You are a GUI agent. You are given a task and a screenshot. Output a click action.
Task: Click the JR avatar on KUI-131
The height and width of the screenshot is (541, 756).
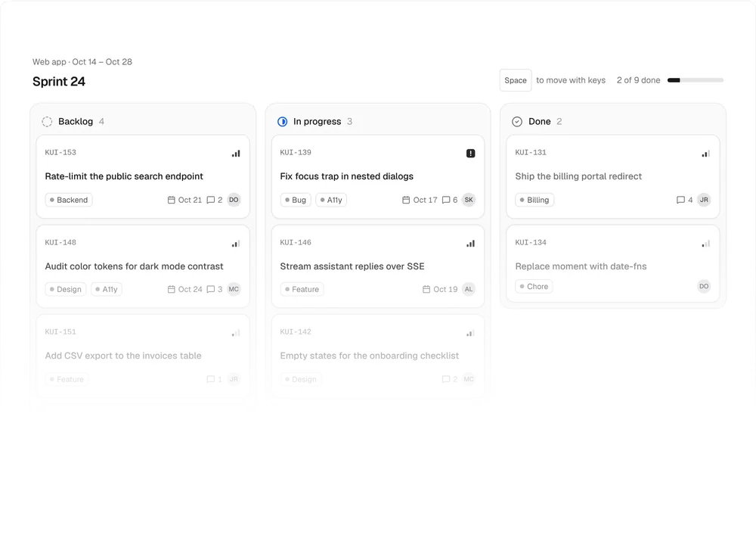(x=704, y=200)
